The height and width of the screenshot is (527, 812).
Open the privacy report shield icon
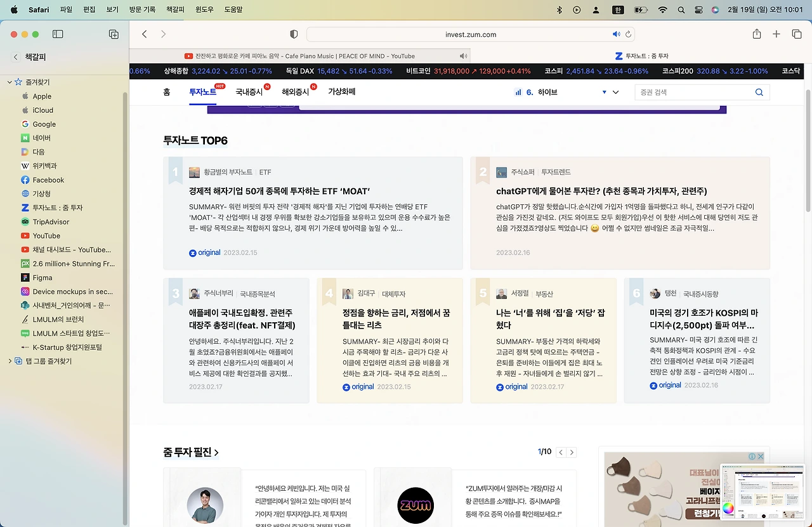tap(294, 34)
